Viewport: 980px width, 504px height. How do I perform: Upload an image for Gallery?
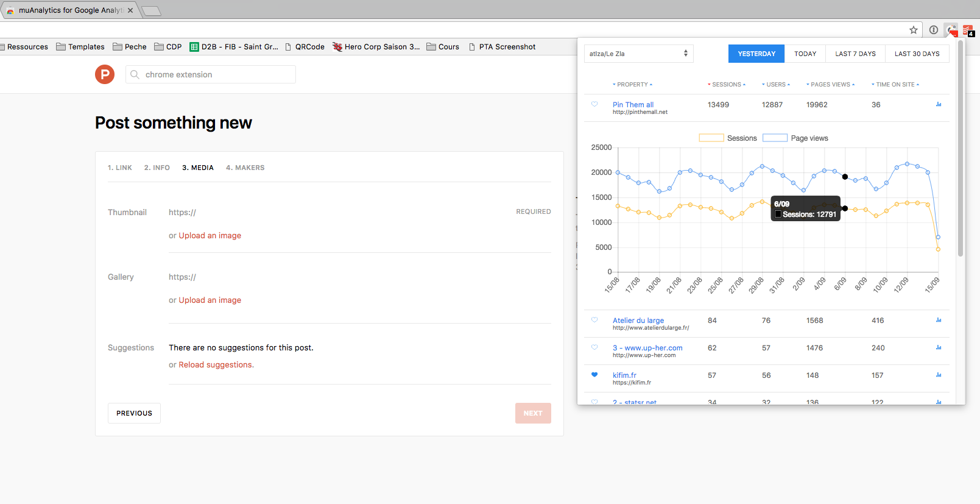(x=210, y=300)
